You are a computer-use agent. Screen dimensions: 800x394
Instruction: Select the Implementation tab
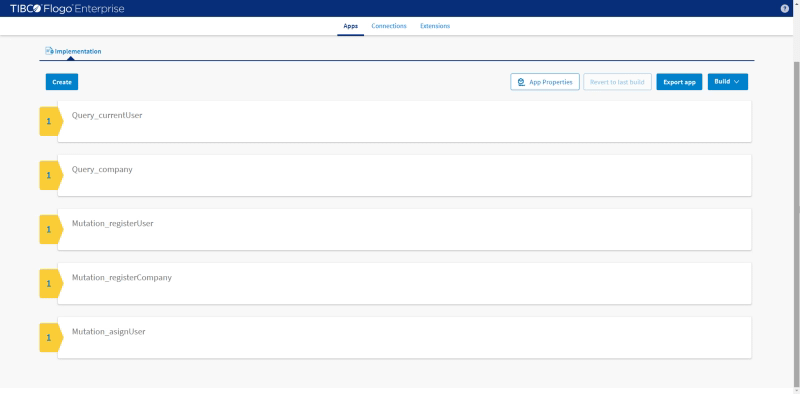click(x=73, y=52)
